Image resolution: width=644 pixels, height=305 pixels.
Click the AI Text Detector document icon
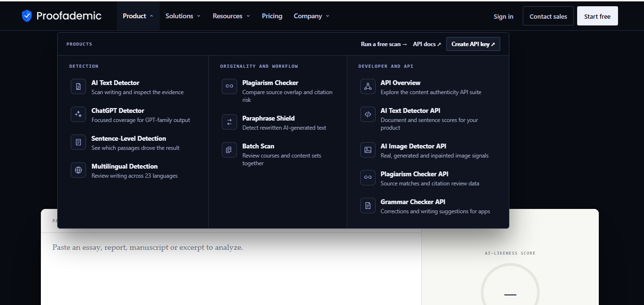pyautogui.click(x=78, y=86)
